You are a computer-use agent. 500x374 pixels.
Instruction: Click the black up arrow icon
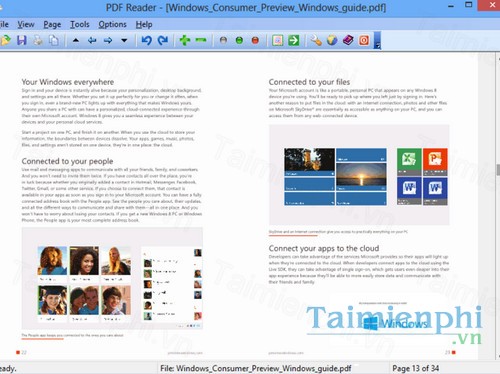point(76,40)
